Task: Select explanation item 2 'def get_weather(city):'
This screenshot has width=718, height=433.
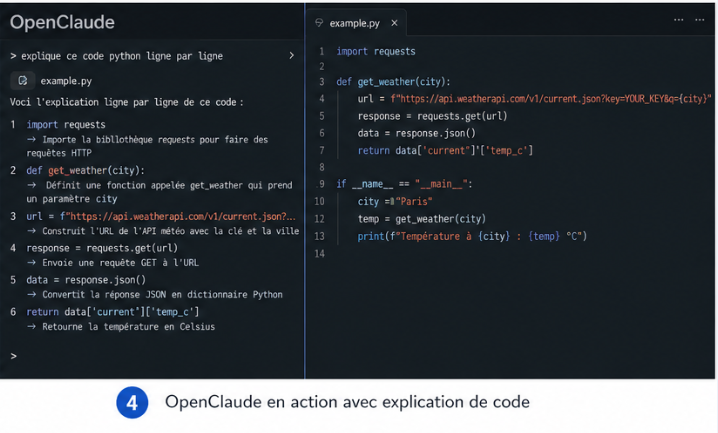Action: point(86,170)
